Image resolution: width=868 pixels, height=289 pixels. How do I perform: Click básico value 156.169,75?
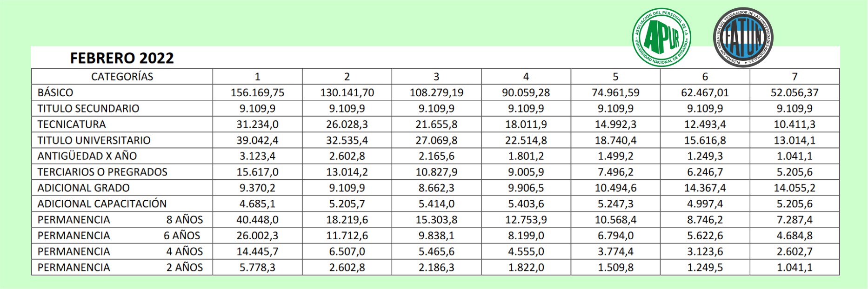click(x=257, y=92)
